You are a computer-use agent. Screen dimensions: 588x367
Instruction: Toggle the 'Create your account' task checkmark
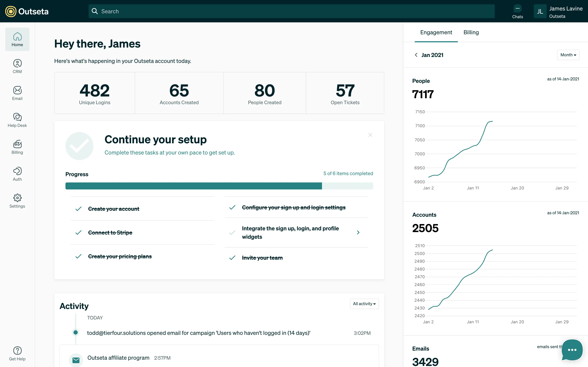coord(78,208)
